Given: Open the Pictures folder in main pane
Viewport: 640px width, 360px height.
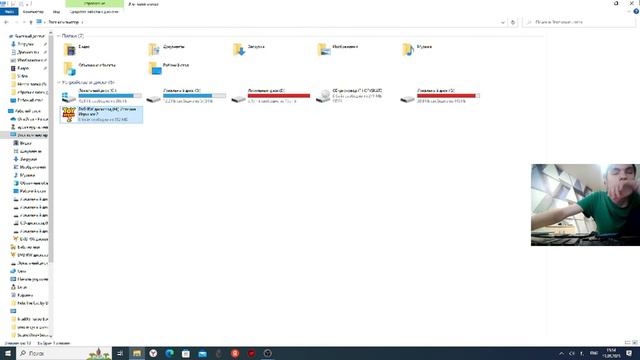Looking at the screenshot, I should click(338, 49).
